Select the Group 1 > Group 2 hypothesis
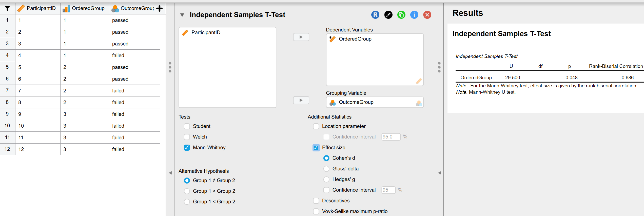644x216 pixels. (x=187, y=191)
